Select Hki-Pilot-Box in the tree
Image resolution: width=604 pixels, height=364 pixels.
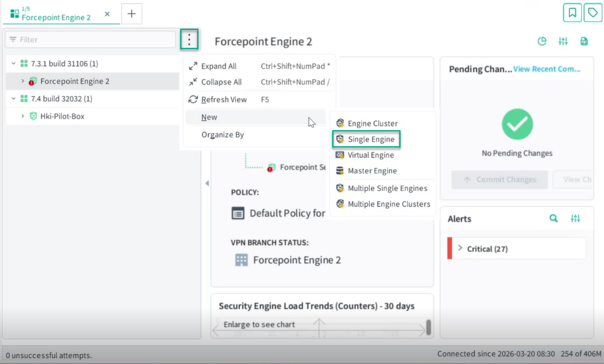tap(93, 116)
